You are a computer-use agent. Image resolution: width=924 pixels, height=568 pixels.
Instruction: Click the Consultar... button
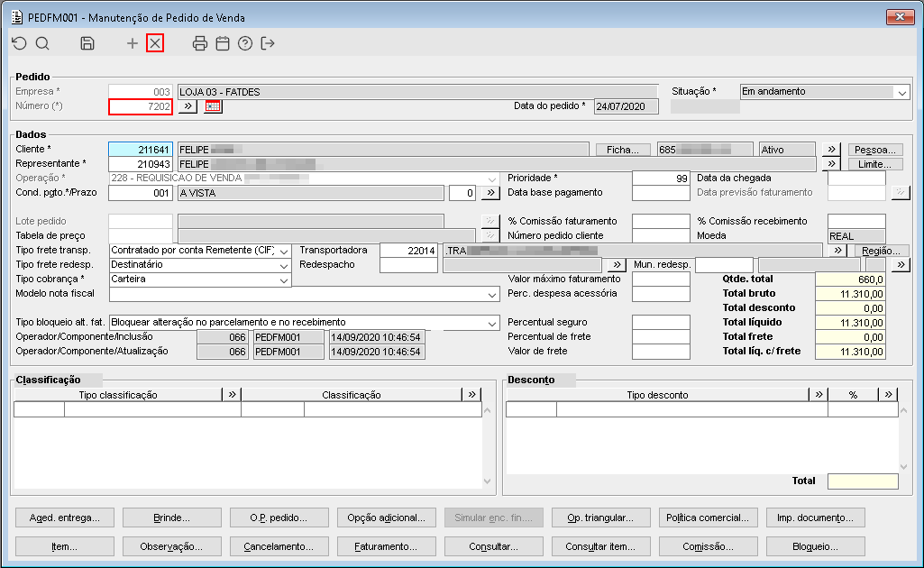click(494, 546)
